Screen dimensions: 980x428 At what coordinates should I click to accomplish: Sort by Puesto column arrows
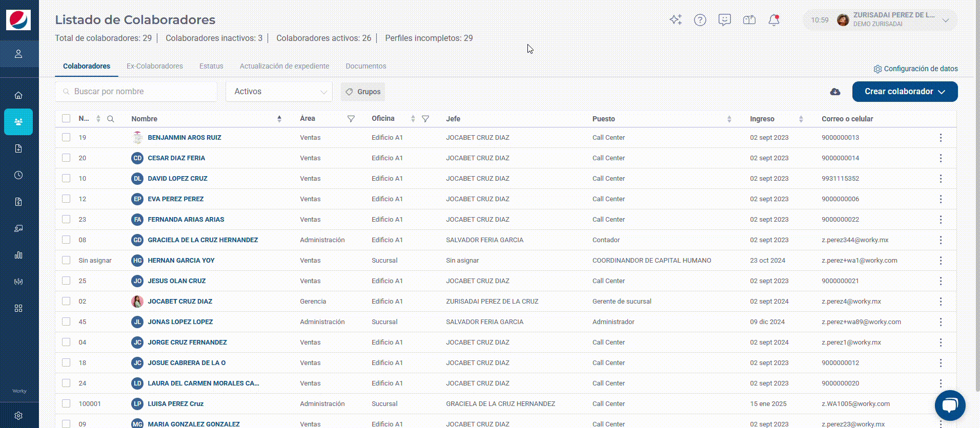(729, 119)
